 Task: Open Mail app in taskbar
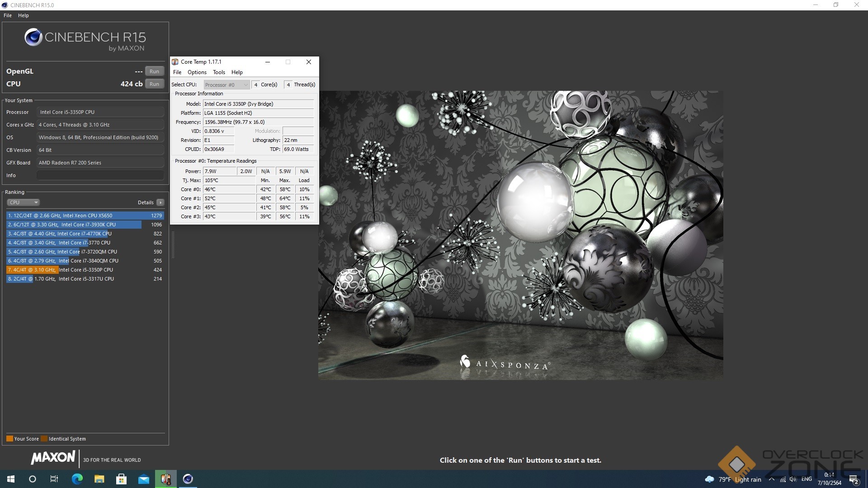[x=144, y=479]
